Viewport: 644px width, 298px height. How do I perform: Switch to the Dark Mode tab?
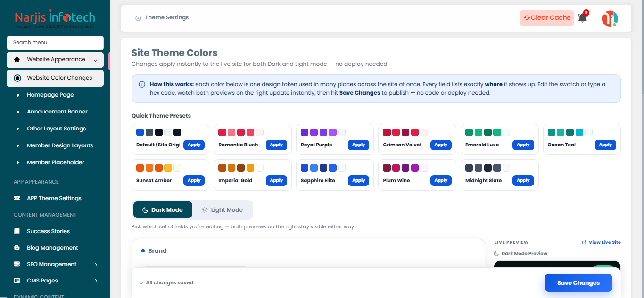pyautogui.click(x=163, y=210)
